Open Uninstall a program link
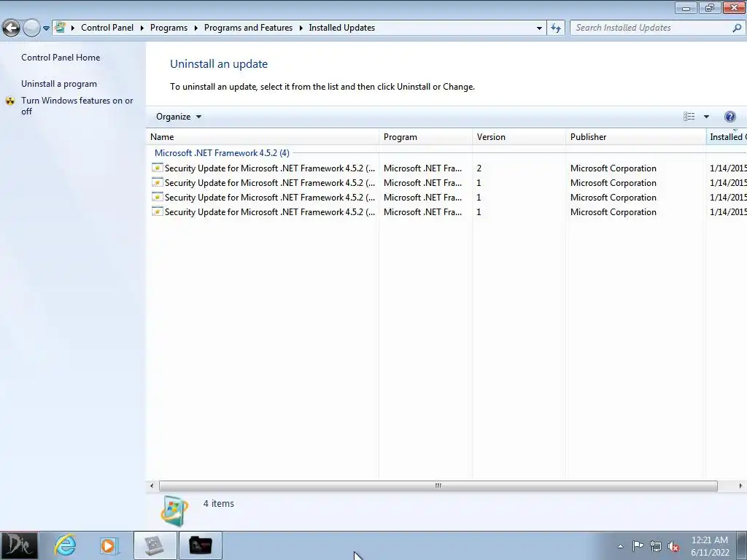Image resolution: width=747 pixels, height=560 pixels. pos(59,84)
